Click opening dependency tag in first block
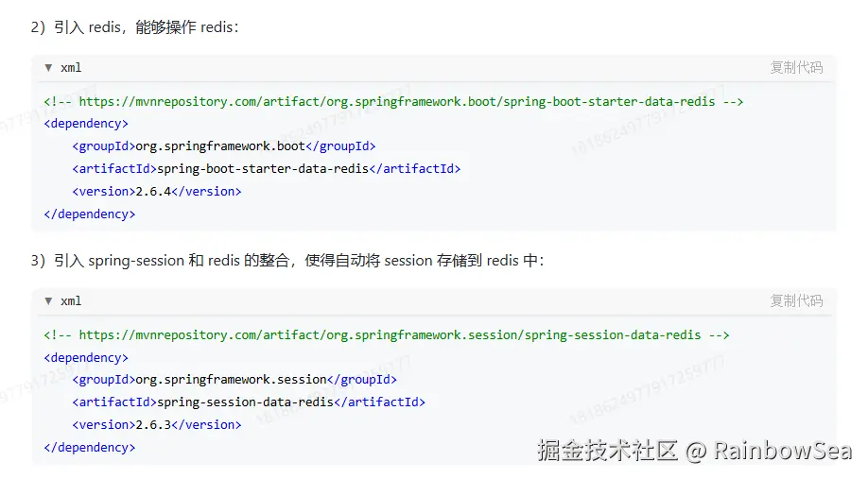Viewport: 868px width, 479px height. (86, 124)
